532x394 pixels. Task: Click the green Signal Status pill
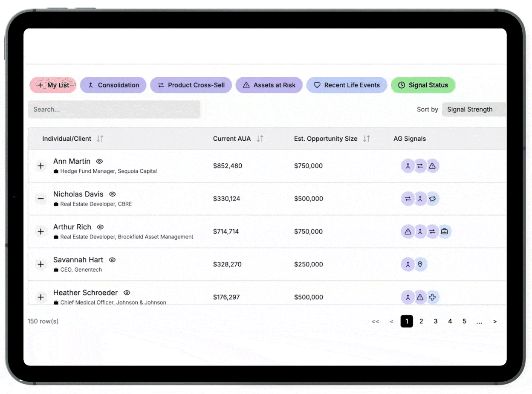(423, 85)
